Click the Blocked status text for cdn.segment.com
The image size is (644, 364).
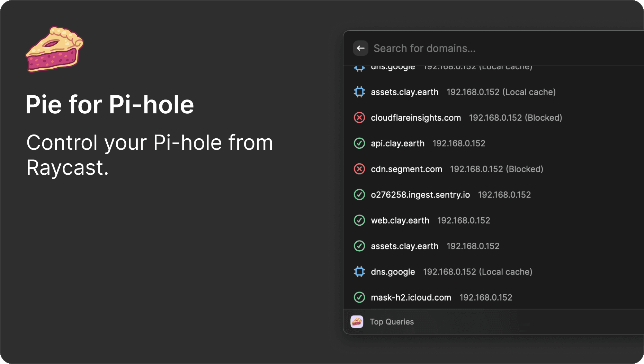tap(525, 169)
